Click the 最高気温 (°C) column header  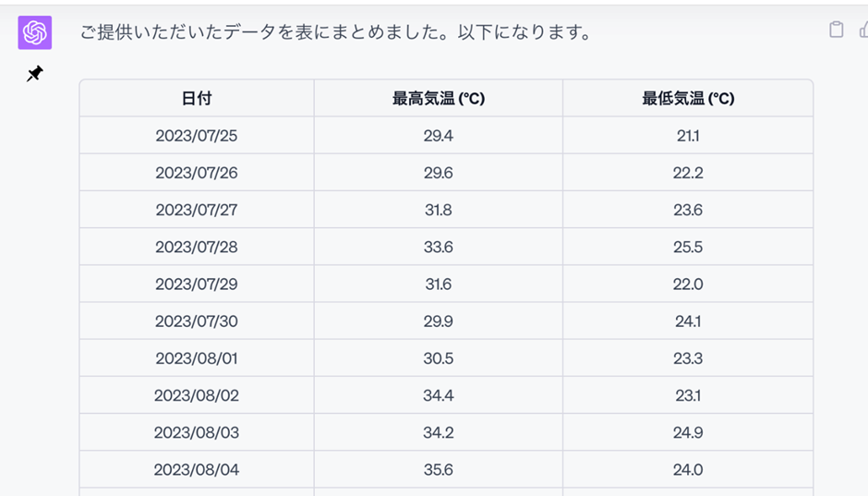tap(439, 99)
